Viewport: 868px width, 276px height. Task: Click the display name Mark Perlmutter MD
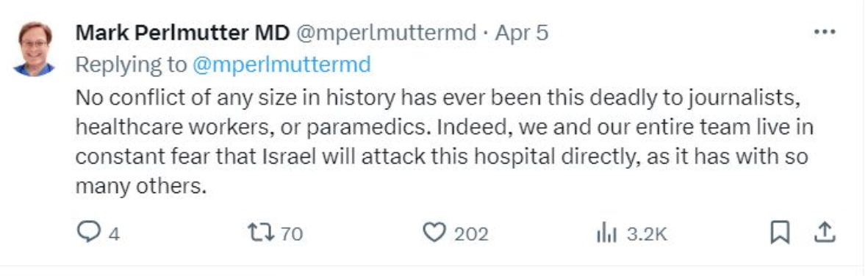tap(182, 33)
